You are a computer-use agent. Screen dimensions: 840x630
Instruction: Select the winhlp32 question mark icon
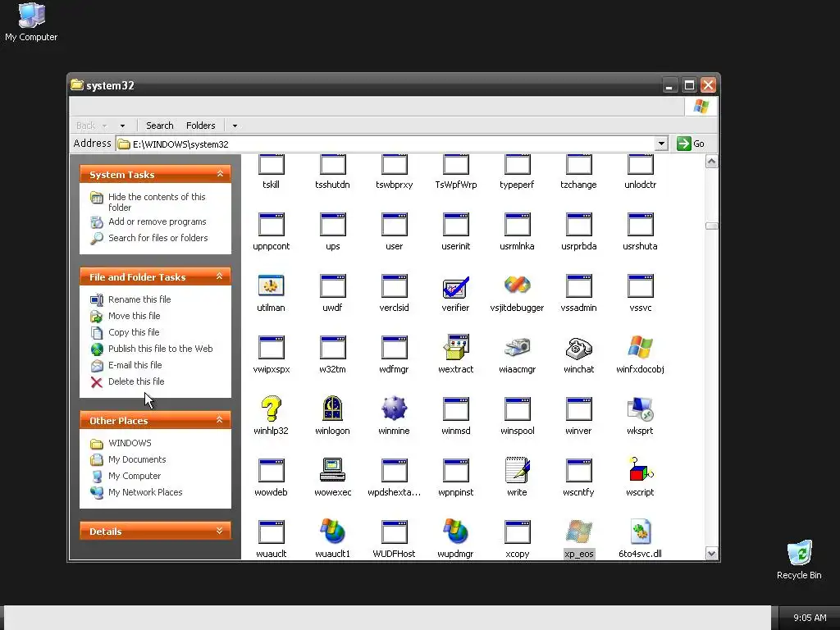pyautogui.click(x=271, y=409)
